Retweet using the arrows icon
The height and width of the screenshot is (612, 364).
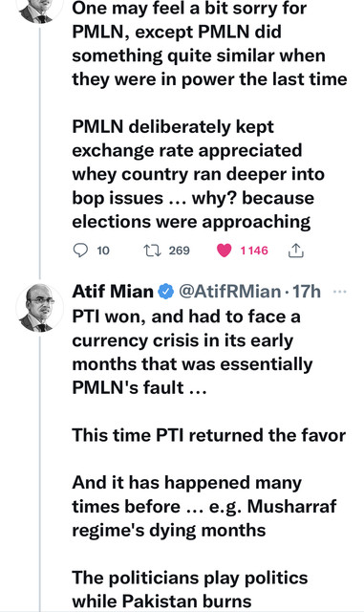point(152,251)
